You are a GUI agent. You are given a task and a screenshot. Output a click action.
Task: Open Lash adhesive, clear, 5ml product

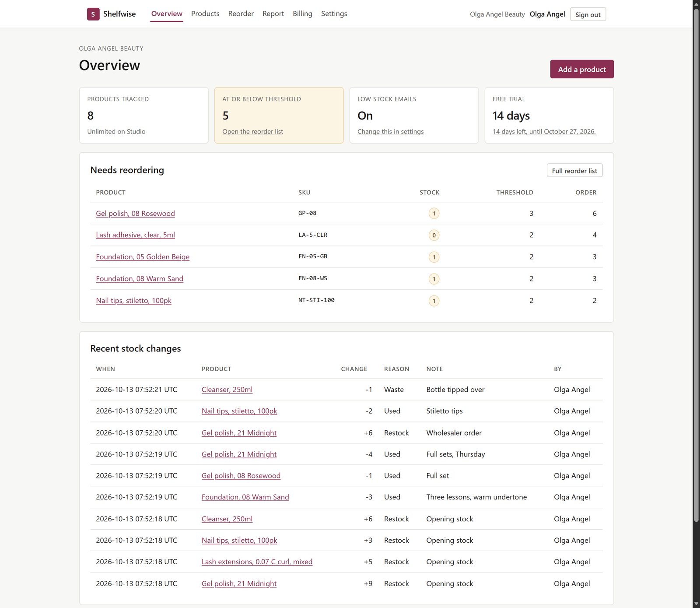(135, 235)
